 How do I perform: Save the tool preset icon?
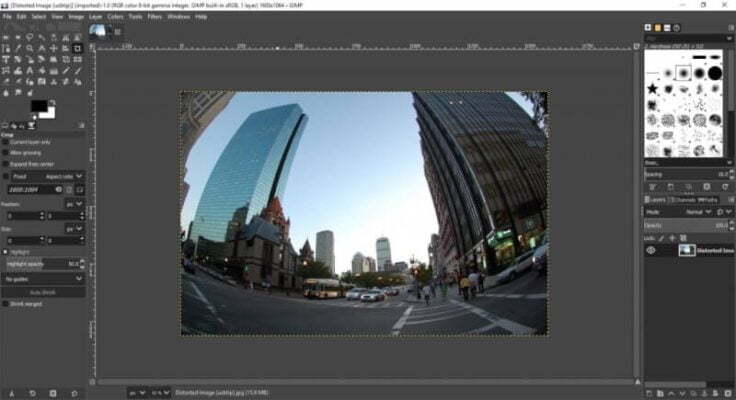point(12,393)
